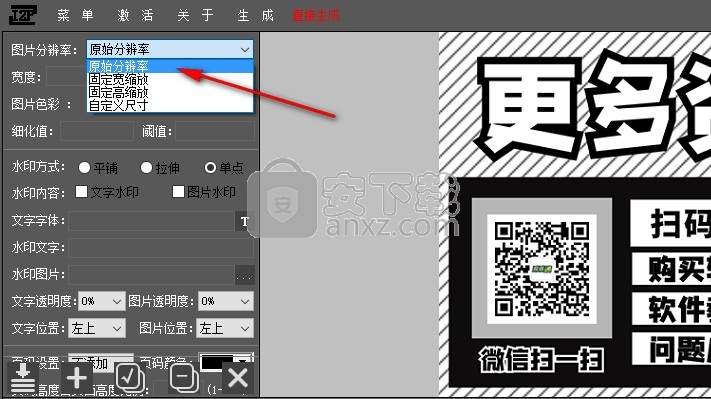711x399 pixels.
Task: Open the 图片位置 dropdown
Action: (225, 328)
